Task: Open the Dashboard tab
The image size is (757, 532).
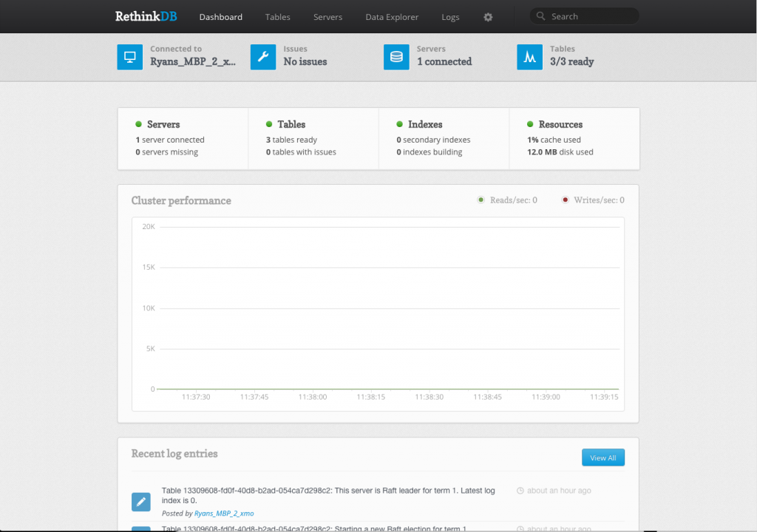Action: (220, 17)
